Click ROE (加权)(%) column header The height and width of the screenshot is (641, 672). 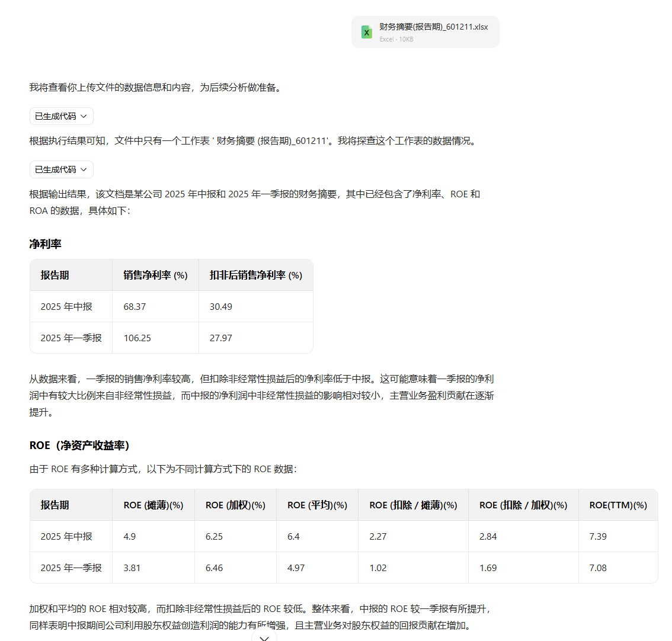(x=235, y=505)
